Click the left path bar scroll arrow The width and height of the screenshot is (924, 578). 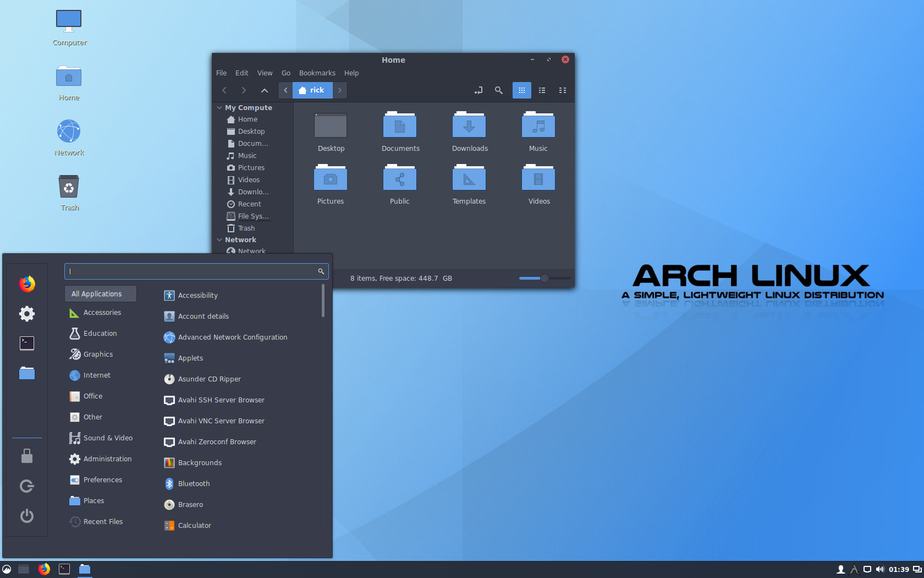[x=285, y=90]
